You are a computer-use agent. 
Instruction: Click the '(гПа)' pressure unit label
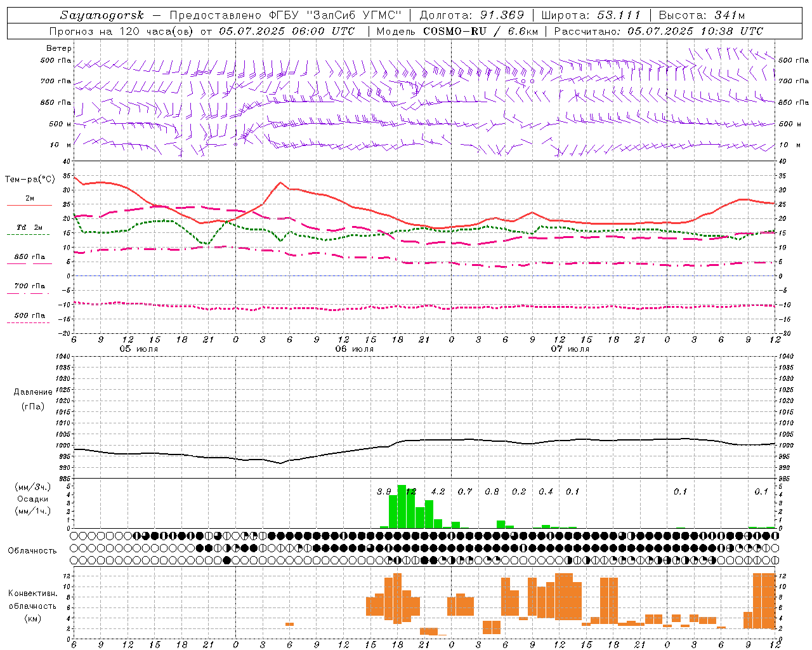[x=33, y=406]
